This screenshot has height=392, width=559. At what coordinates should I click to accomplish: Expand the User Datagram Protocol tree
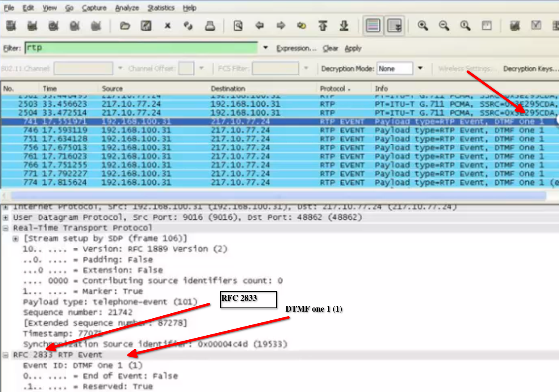click(6, 218)
